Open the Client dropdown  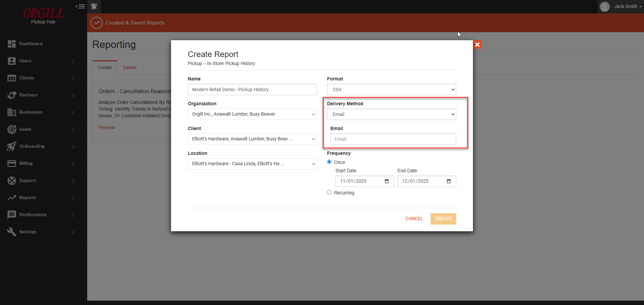[252, 139]
